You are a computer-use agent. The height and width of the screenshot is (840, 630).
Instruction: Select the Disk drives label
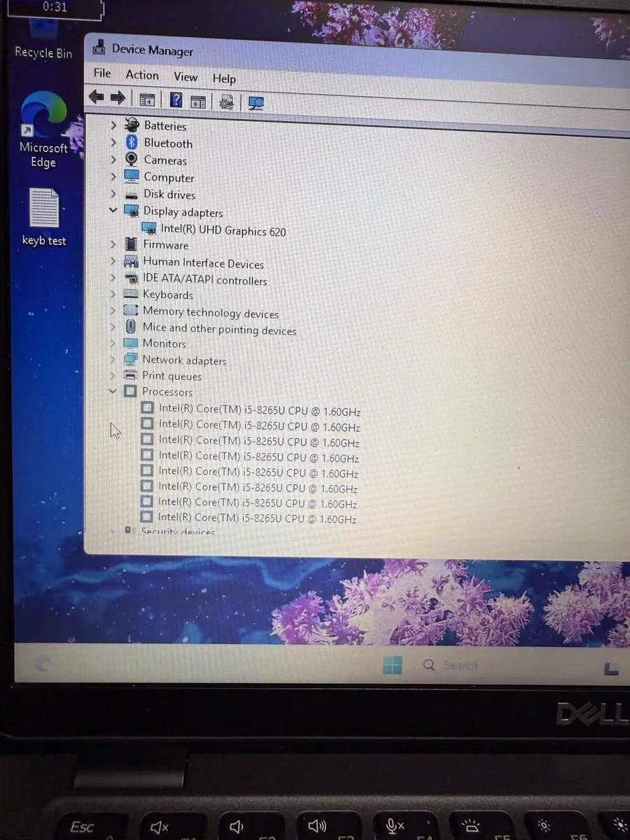169,195
